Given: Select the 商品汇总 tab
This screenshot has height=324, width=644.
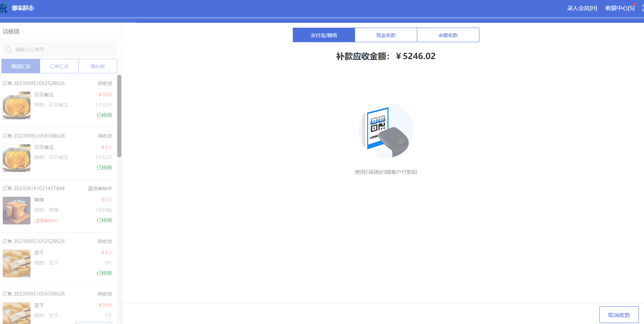Looking at the screenshot, I should click(21, 66).
